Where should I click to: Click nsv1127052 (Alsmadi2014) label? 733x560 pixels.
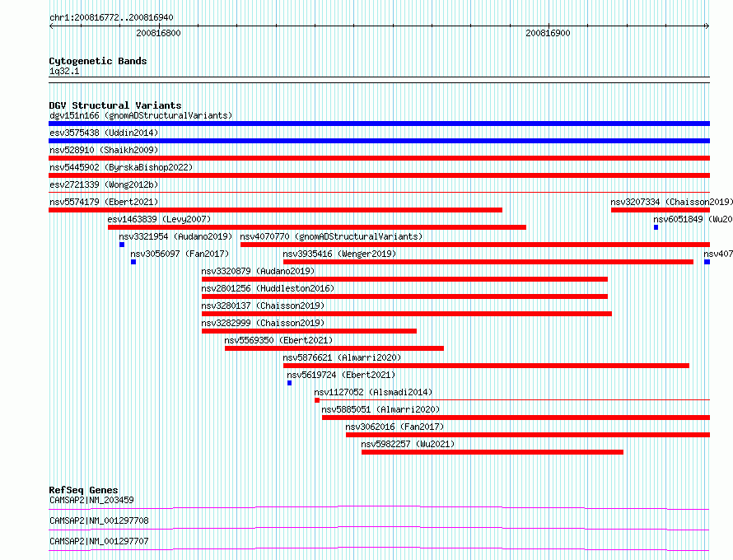pyautogui.click(x=373, y=392)
